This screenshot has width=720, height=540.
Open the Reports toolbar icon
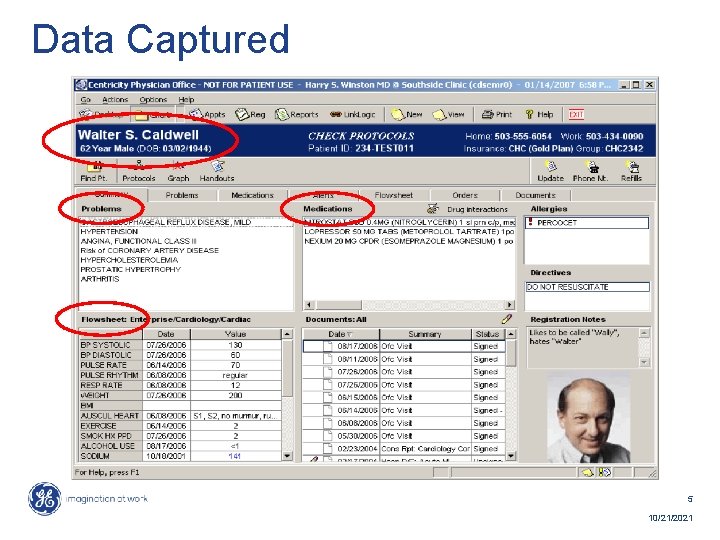(x=296, y=114)
